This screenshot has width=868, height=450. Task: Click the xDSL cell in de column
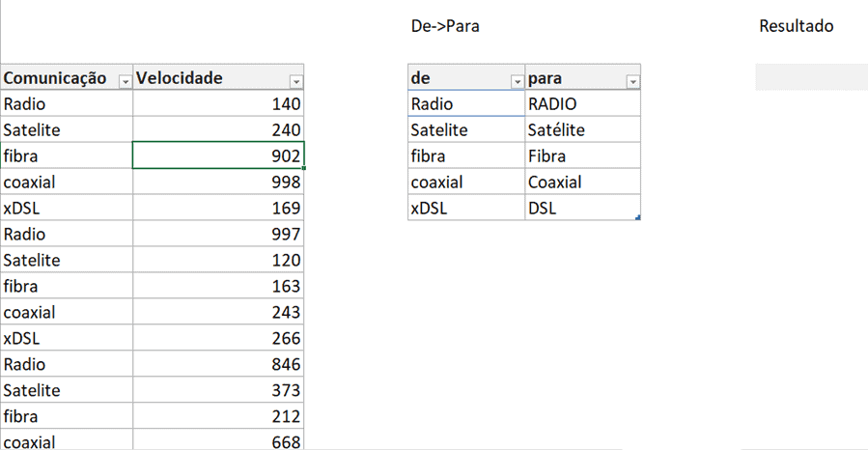click(466, 208)
